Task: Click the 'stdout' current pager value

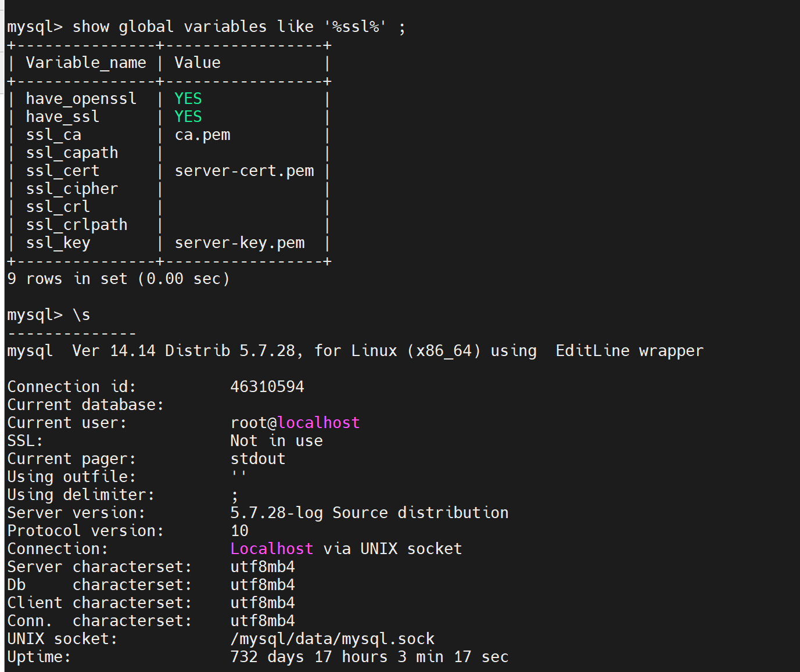Action: coord(258,459)
